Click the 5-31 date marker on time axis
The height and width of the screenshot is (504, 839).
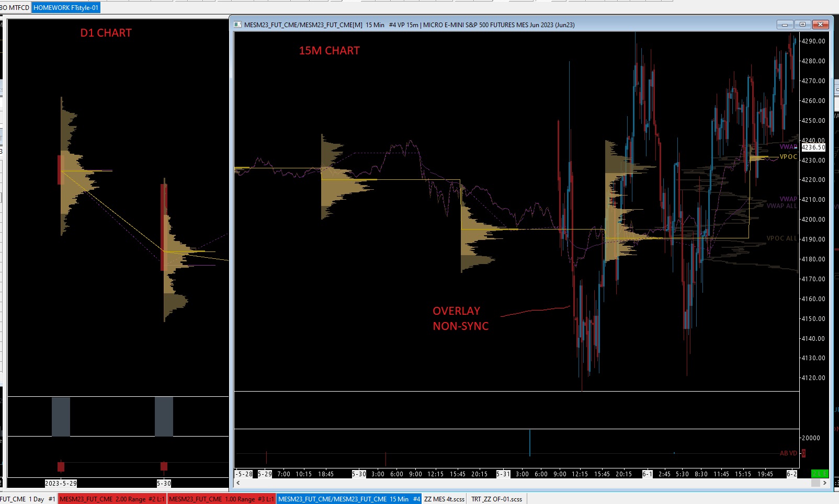point(503,474)
